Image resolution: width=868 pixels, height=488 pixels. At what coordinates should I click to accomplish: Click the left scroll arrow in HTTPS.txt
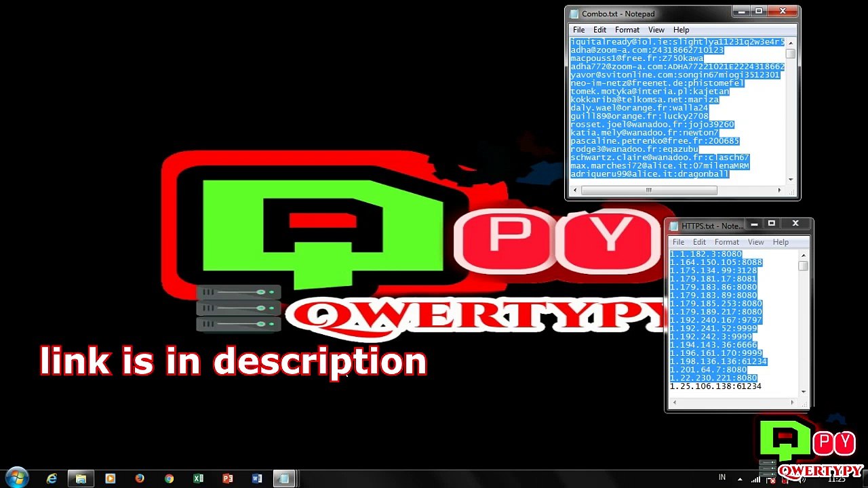(674, 403)
